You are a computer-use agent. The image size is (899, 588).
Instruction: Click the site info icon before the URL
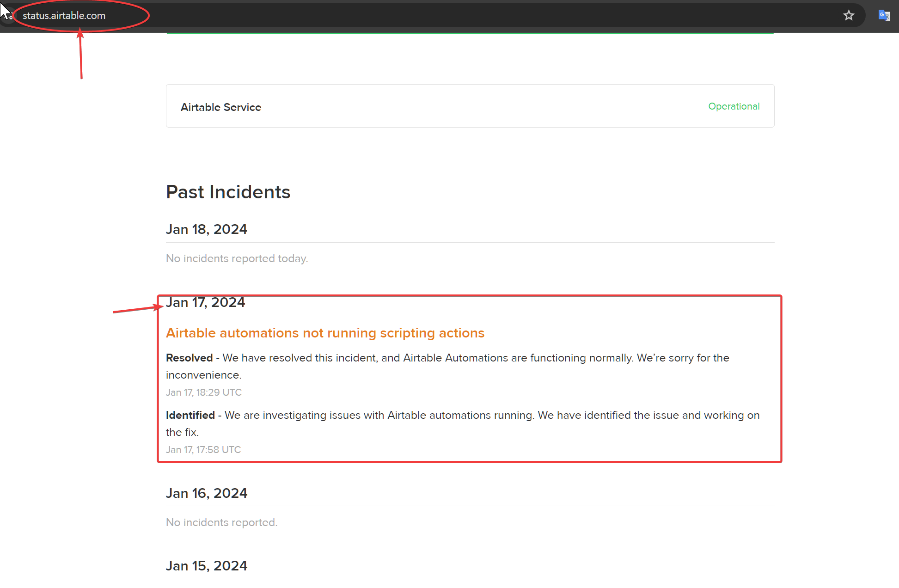pos(8,15)
